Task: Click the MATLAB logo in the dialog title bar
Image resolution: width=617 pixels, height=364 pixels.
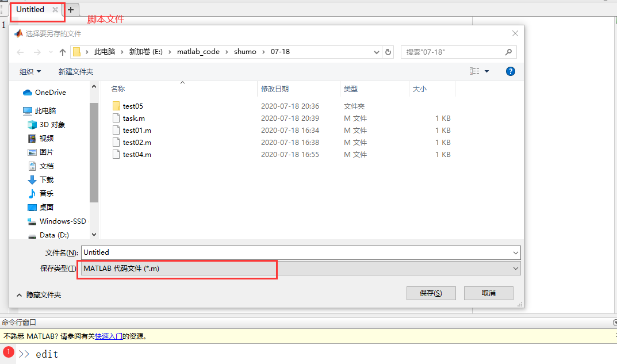Action: [18, 33]
